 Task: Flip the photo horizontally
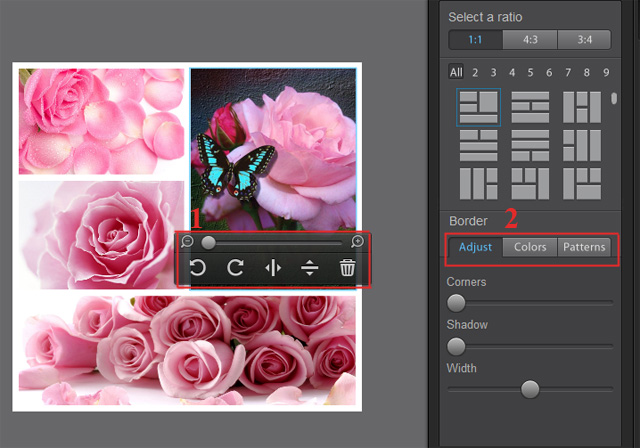click(272, 268)
